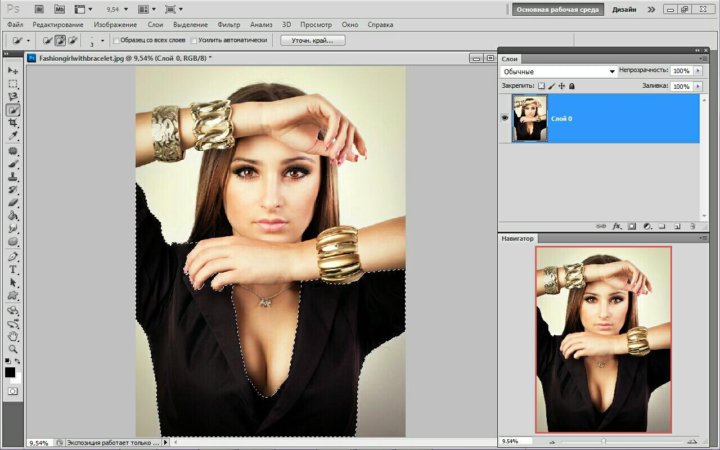This screenshot has height=450, width=720.
Task: Add a layer style (fx)
Action: pyautogui.click(x=617, y=226)
